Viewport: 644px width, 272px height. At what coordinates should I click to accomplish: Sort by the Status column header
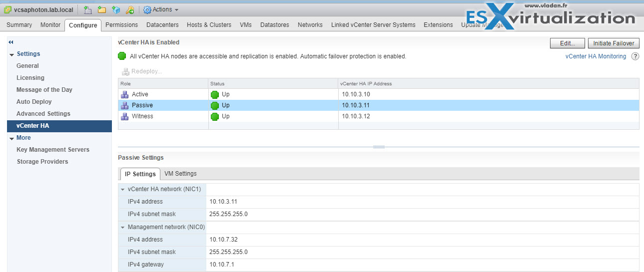point(273,83)
